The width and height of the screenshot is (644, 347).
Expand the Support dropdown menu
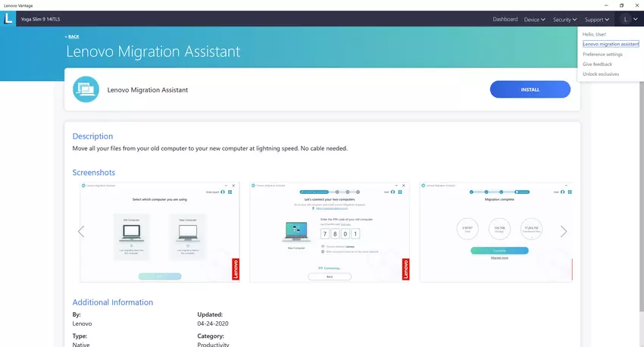coord(597,19)
